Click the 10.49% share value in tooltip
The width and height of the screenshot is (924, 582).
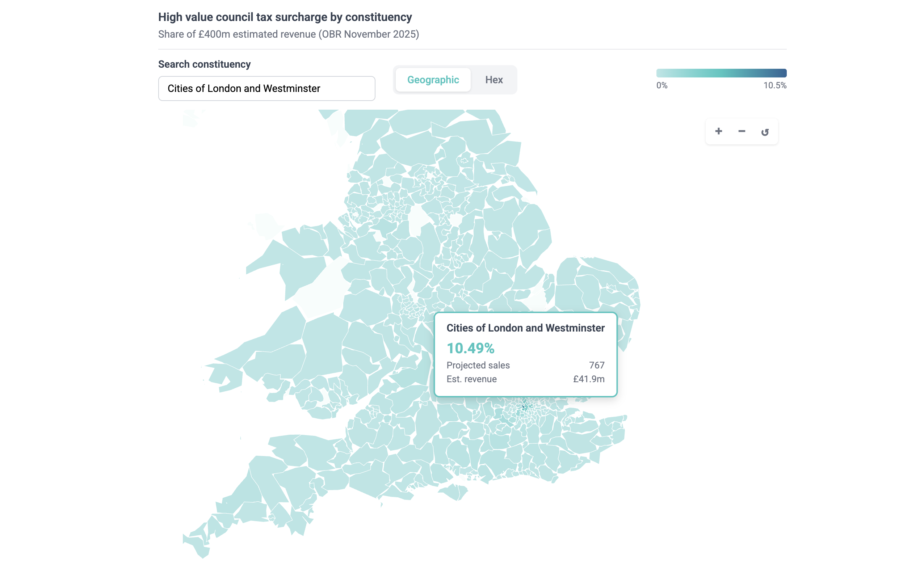coord(470,348)
